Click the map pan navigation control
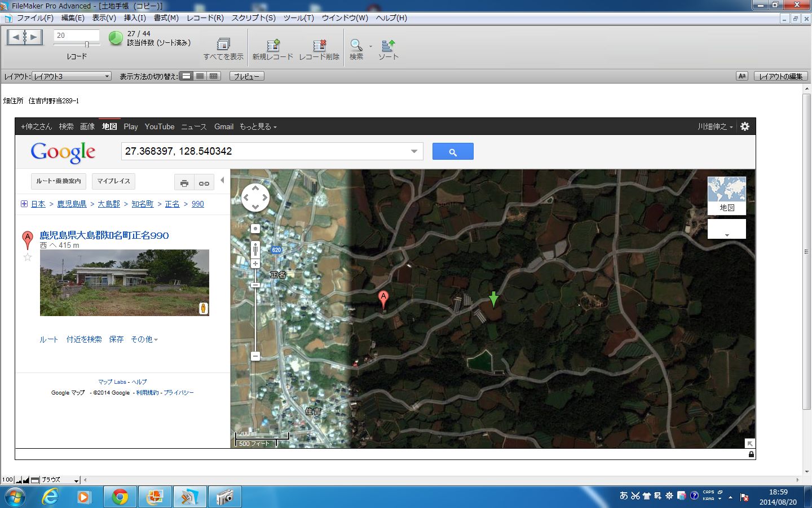 click(255, 198)
